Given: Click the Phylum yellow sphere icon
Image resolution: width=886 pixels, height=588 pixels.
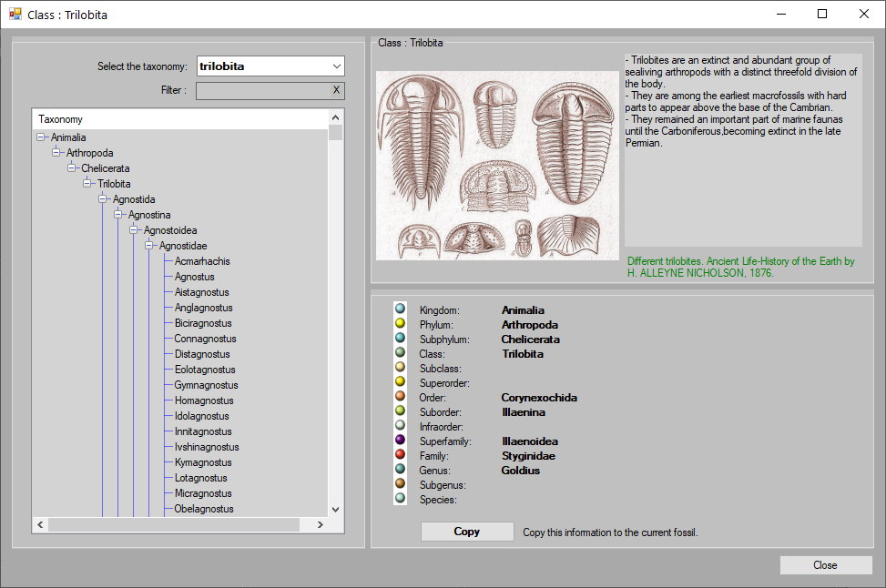Looking at the screenshot, I should pyautogui.click(x=400, y=323).
